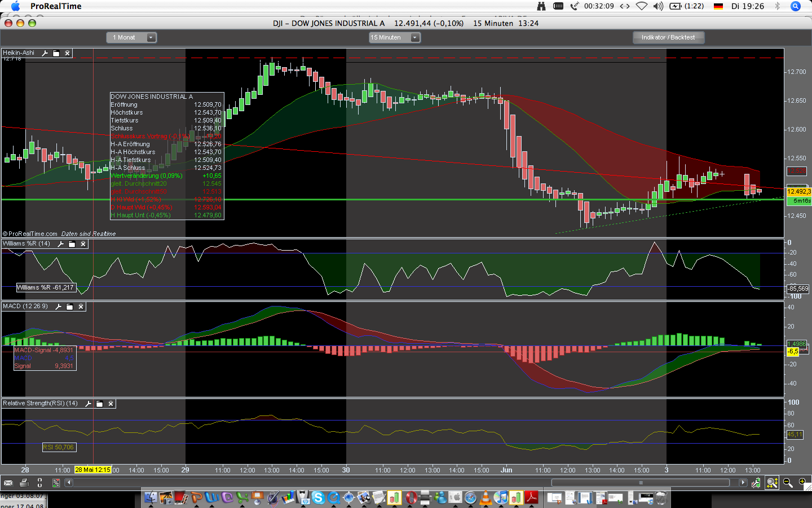Click the clock 'Di 19:26' in menu bar
The width and height of the screenshot is (812, 508).
coord(748,6)
